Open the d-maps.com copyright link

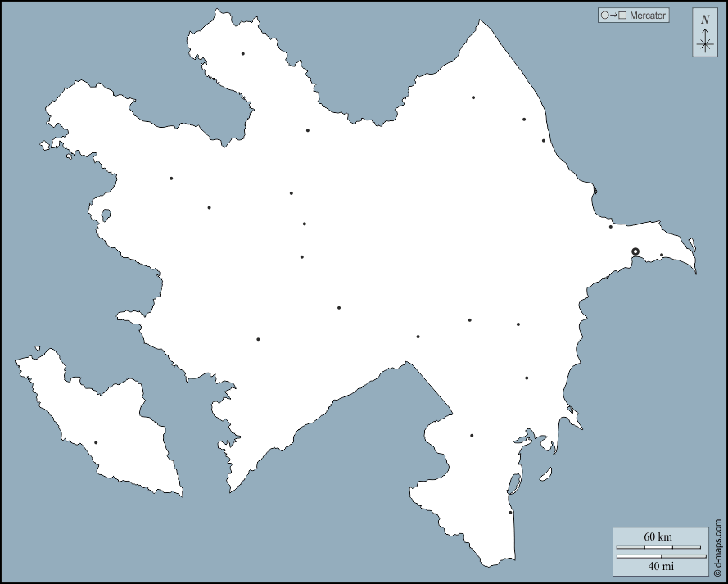point(717,547)
